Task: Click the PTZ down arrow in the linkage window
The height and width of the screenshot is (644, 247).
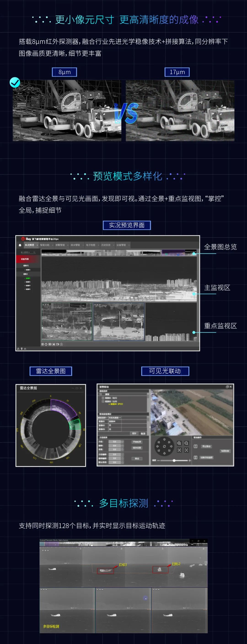Action: (x=165, y=454)
